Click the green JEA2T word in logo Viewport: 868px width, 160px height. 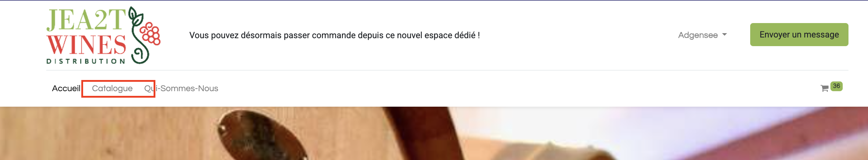pyautogui.click(x=86, y=19)
